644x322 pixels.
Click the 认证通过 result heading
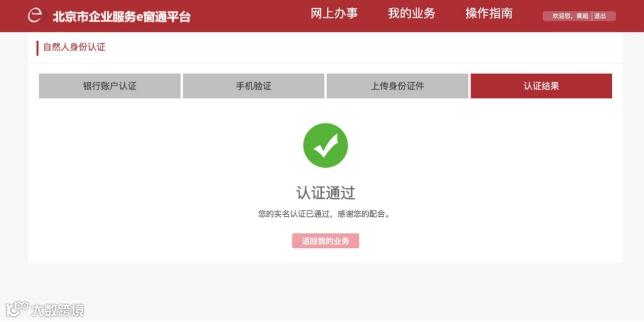coord(325,193)
